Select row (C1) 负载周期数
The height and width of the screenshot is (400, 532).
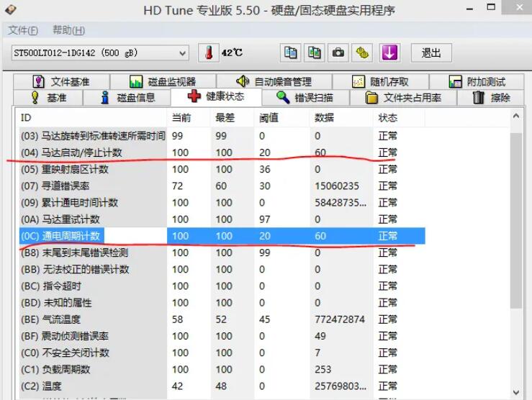click(x=222, y=370)
